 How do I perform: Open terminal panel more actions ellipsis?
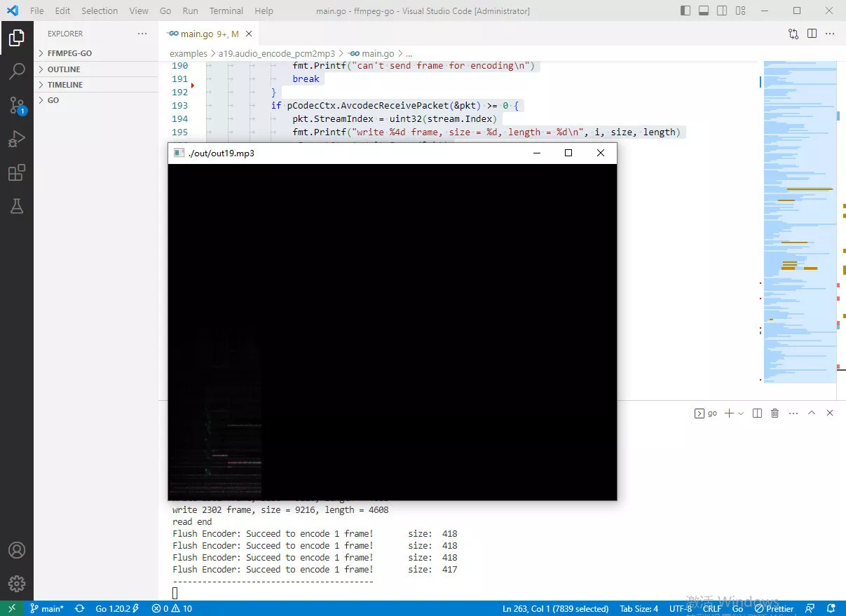793,413
